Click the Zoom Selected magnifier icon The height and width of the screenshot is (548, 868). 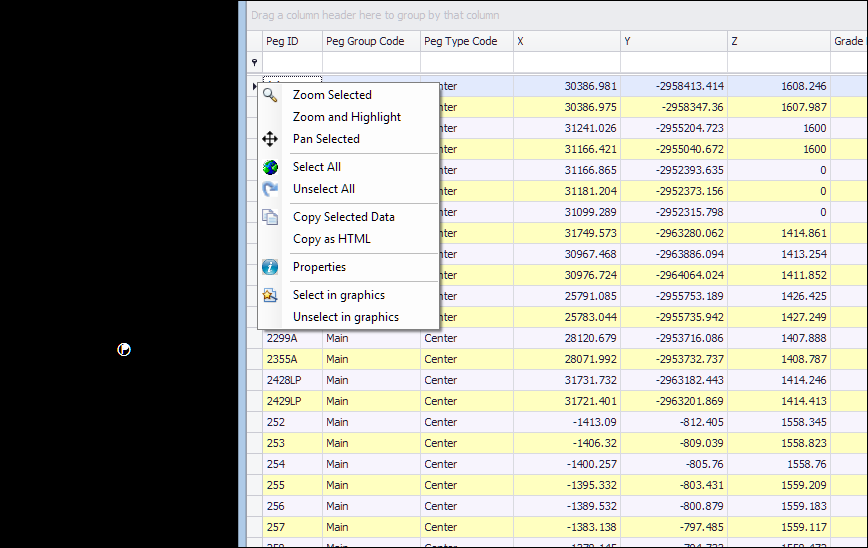coord(270,95)
